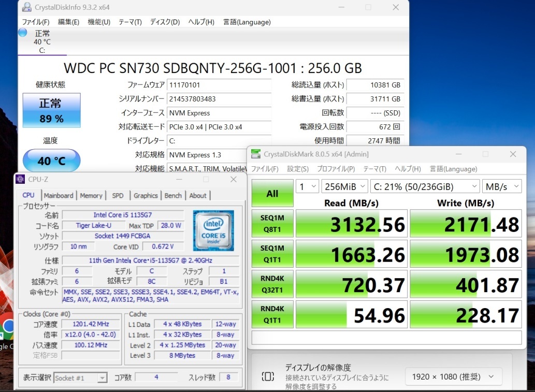This screenshot has height=392, width=535.
Task: Click the 2747 時間 power-on hours value
Action: (x=375, y=140)
